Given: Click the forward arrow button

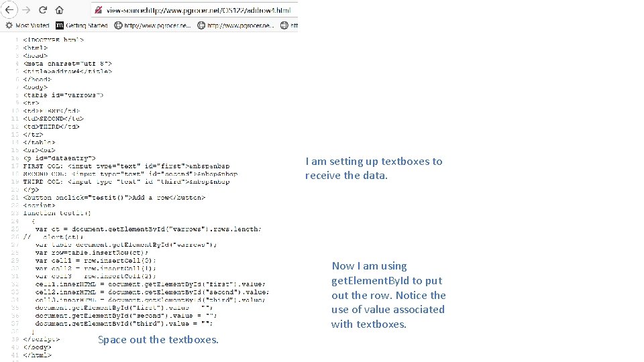Looking at the screenshot, I should (x=26, y=10).
